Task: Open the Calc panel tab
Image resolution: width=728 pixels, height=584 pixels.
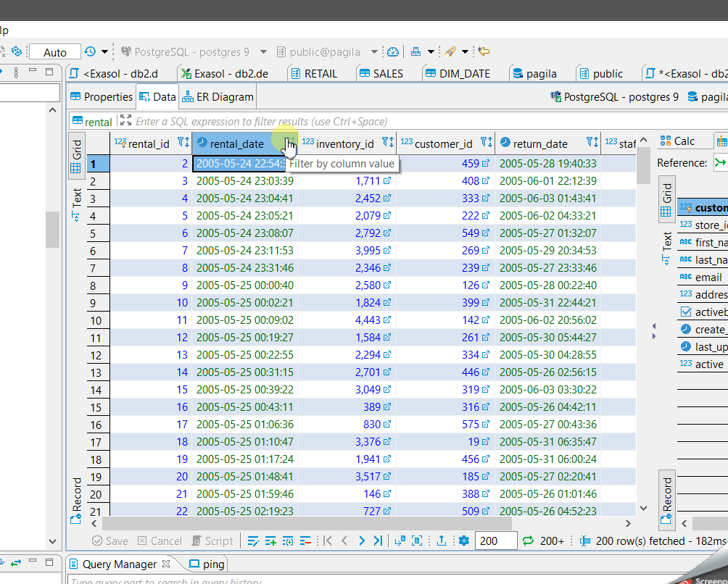Action: [678, 141]
